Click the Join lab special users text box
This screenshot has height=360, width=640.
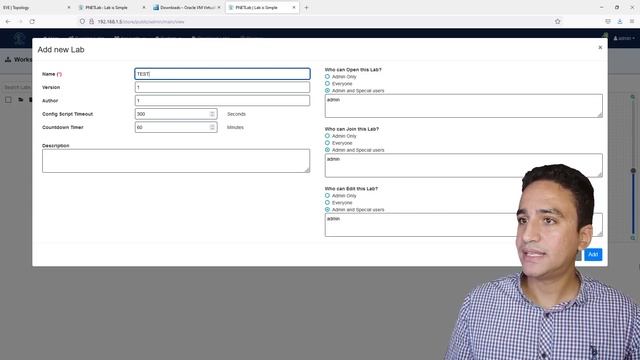pos(464,165)
